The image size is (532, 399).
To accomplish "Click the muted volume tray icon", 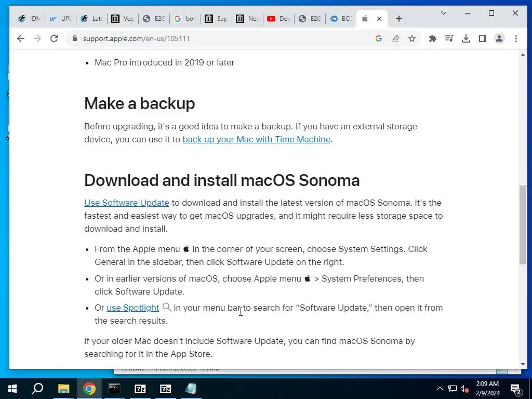I will 464,389.
